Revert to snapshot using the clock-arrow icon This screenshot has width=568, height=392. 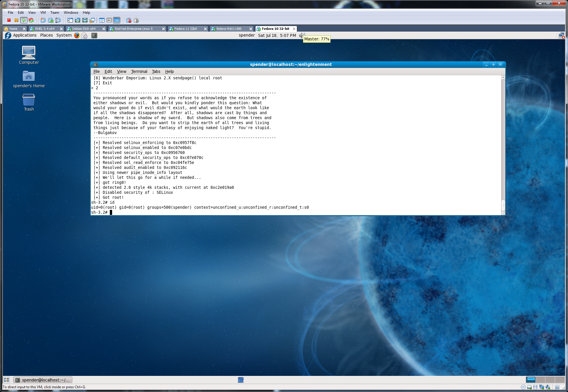tap(51, 20)
